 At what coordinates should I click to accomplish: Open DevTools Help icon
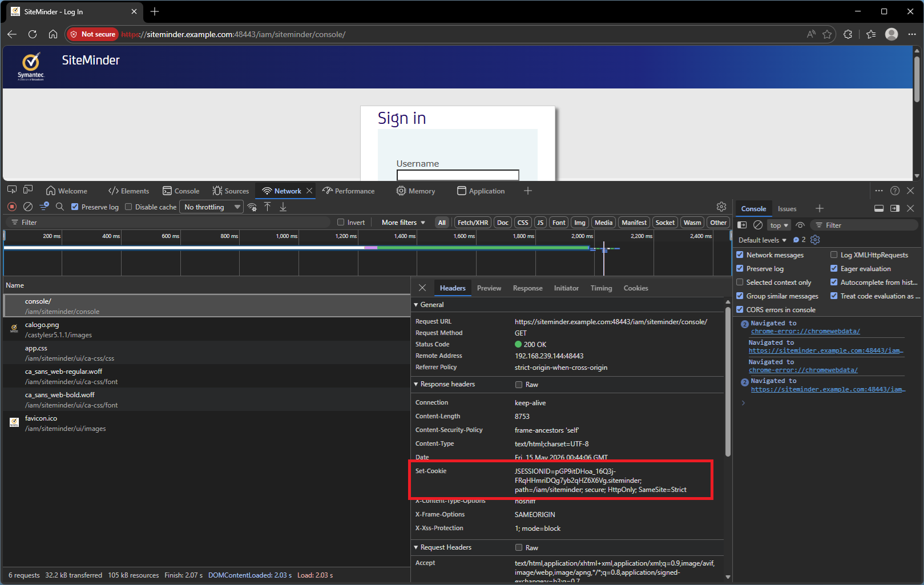click(895, 191)
